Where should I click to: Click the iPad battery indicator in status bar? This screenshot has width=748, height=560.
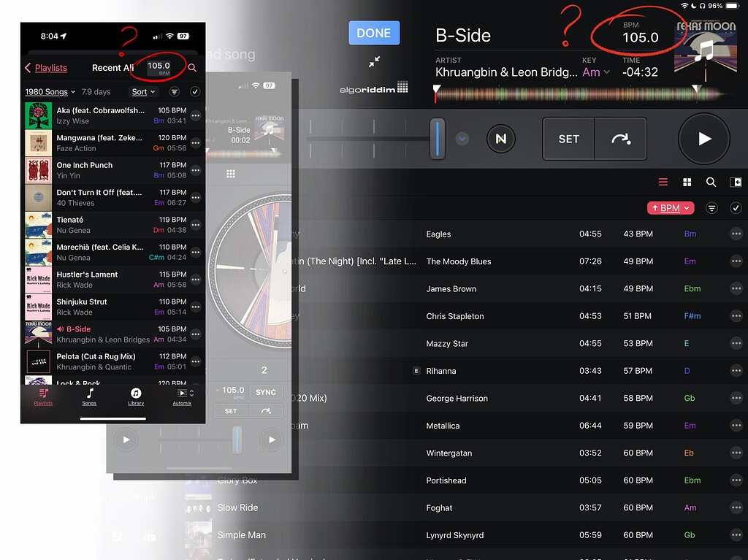coord(732,6)
